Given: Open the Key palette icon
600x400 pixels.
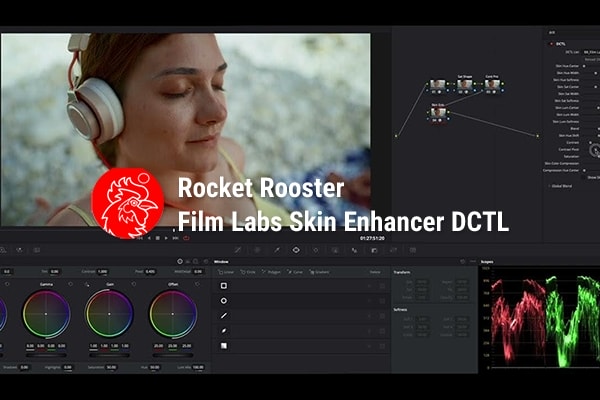Looking at the screenshot, I should coord(374,250).
